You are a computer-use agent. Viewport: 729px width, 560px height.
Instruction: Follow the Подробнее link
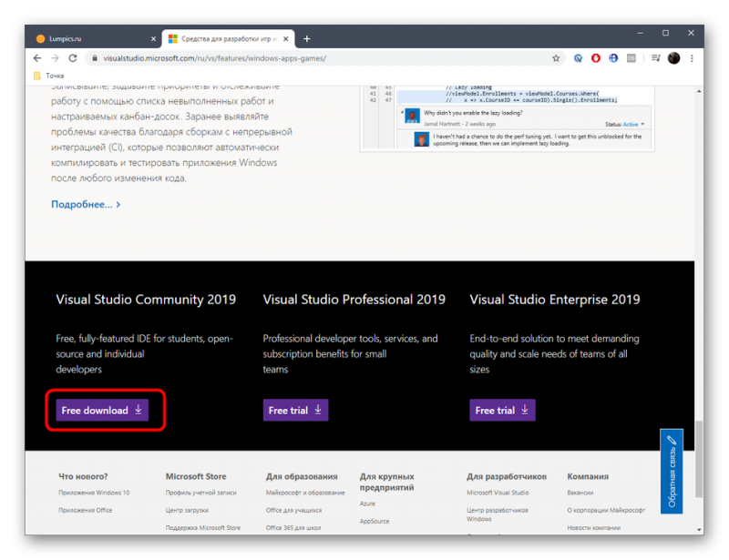click(86, 205)
